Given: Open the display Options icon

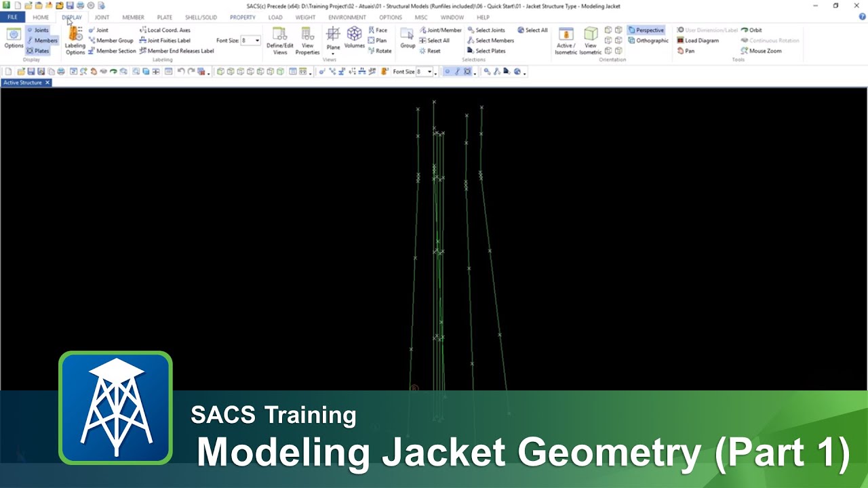Looking at the screenshot, I should (x=14, y=38).
